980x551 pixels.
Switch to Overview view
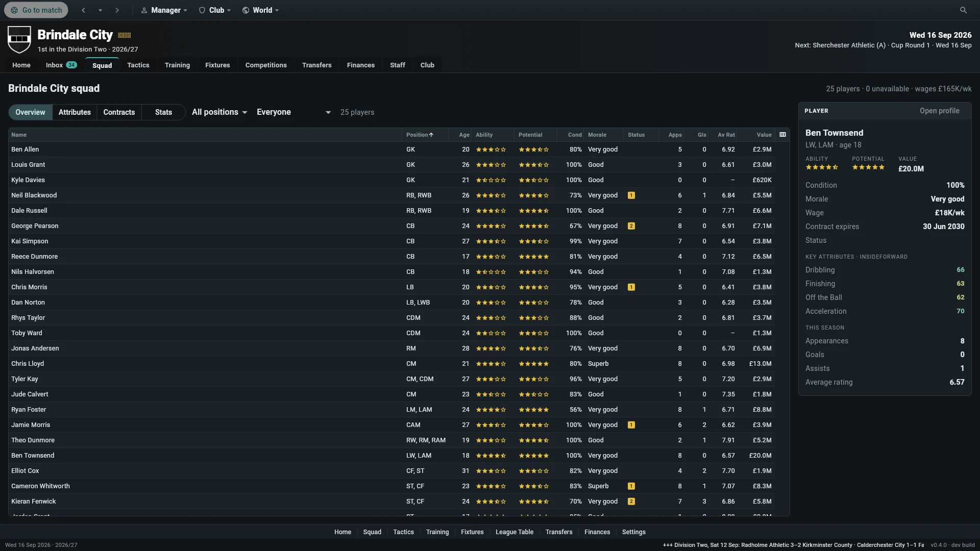(30, 112)
